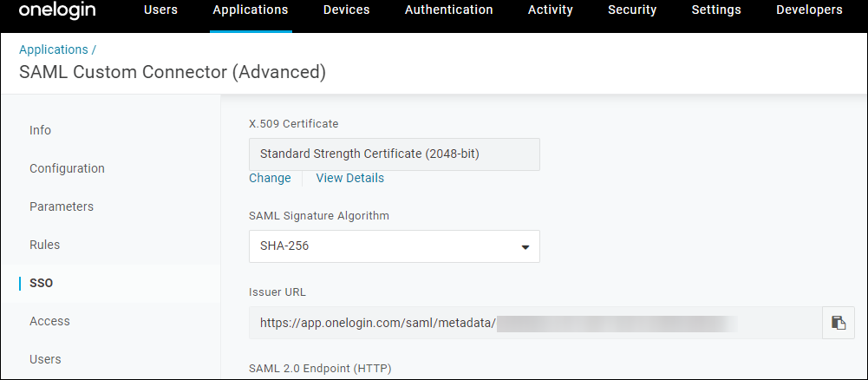
Task: Click the OneLogin logo
Action: pyautogui.click(x=57, y=10)
